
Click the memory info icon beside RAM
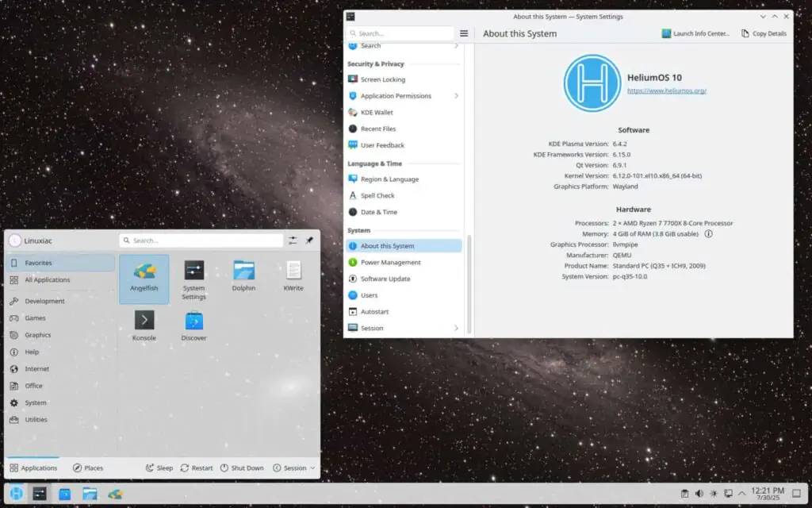(708, 234)
